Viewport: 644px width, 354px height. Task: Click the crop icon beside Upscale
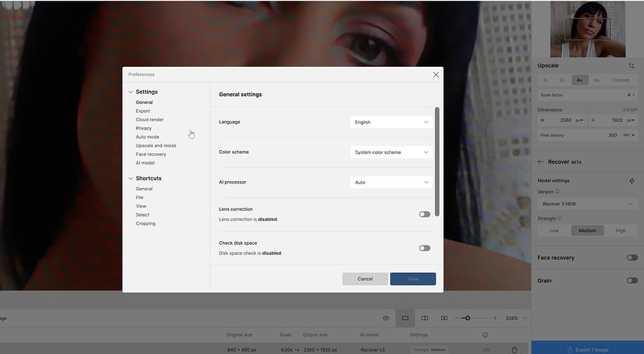pos(631,66)
